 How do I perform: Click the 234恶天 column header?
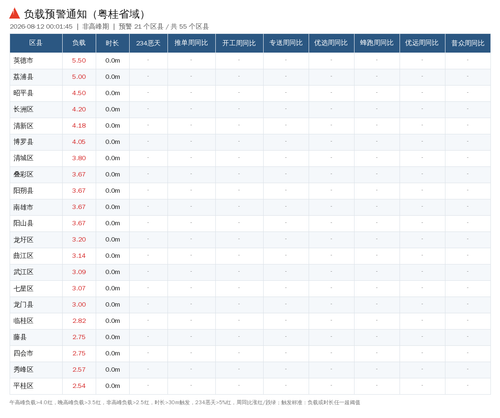click(x=148, y=43)
